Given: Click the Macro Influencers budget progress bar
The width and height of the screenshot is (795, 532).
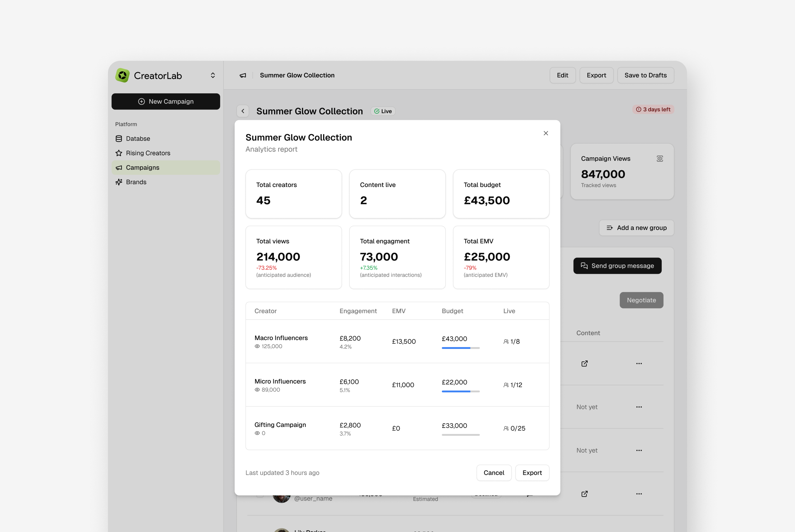Looking at the screenshot, I should (x=460, y=348).
